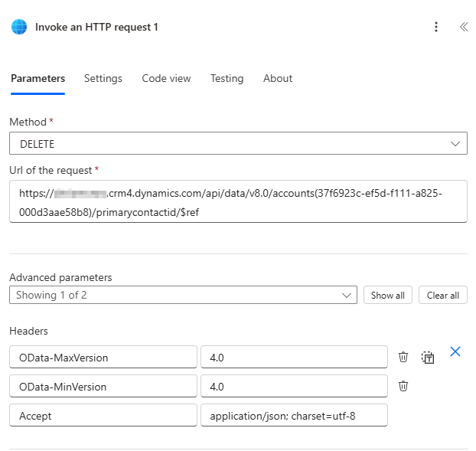Expand the Advanced parameters dropdown
Image resolution: width=476 pixels, height=451 pixels.
point(183,295)
